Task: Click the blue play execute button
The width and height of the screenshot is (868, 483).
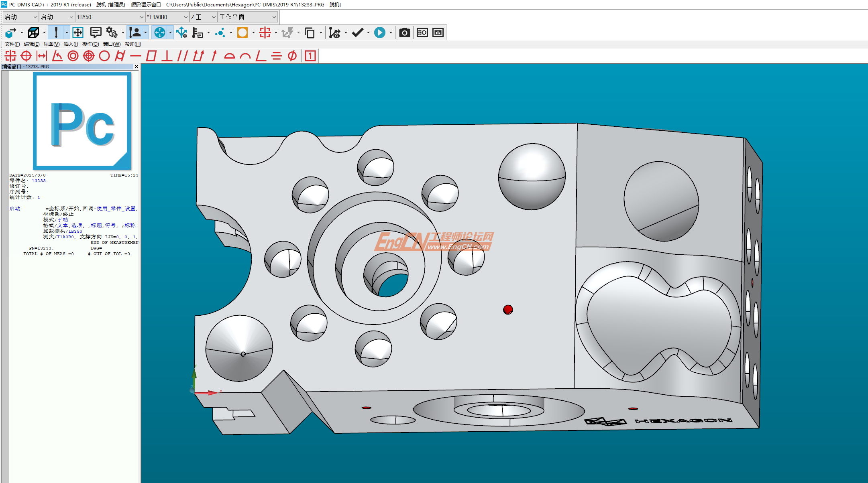Action: [x=379, y=33]
